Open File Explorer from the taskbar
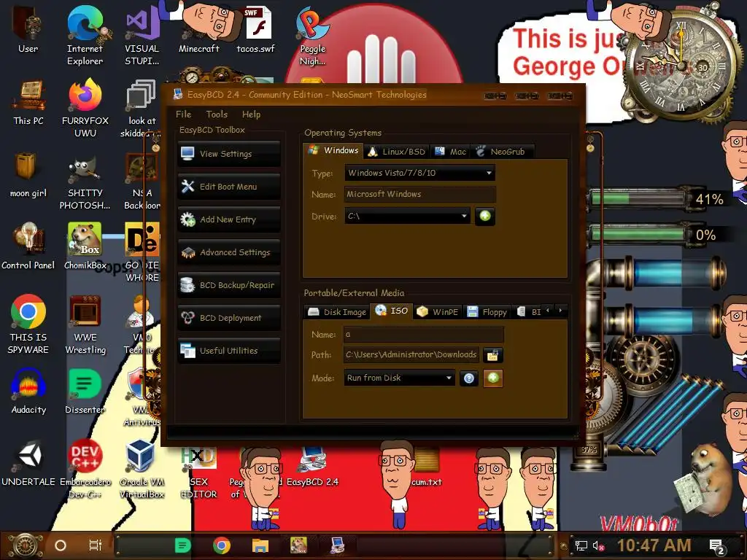 [260, 545]
